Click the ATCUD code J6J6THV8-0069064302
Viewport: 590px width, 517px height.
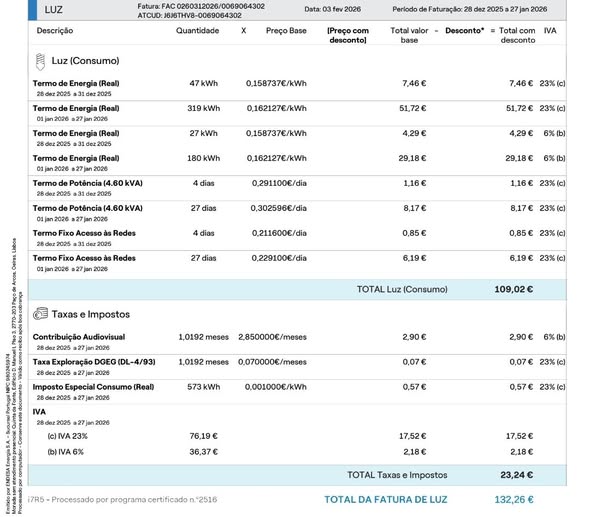click(202, 15)
